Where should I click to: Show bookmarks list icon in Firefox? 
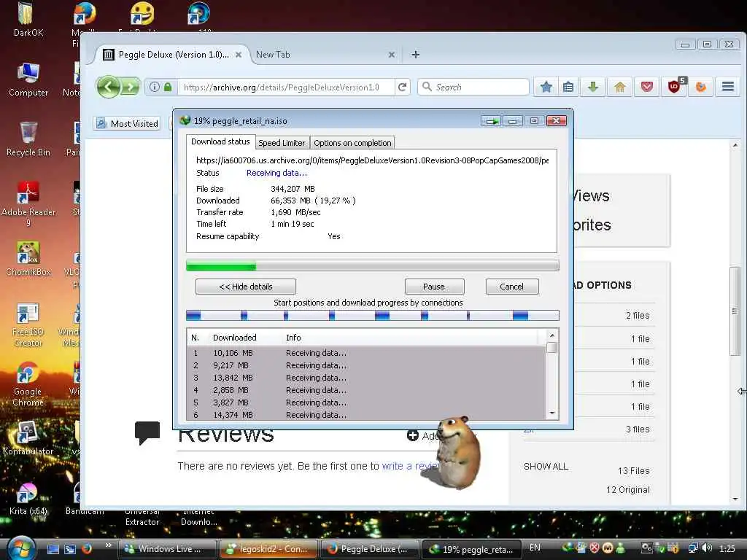[568, 87]
